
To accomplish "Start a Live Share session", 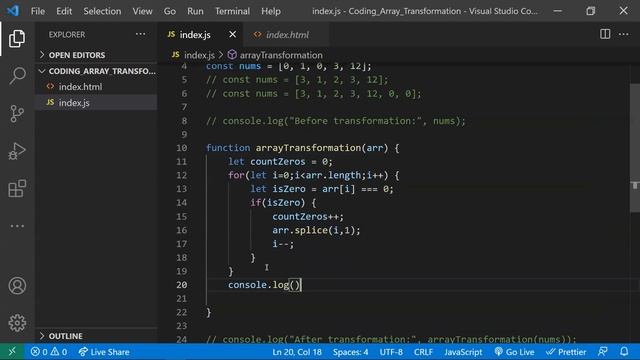I will point(104,351).
